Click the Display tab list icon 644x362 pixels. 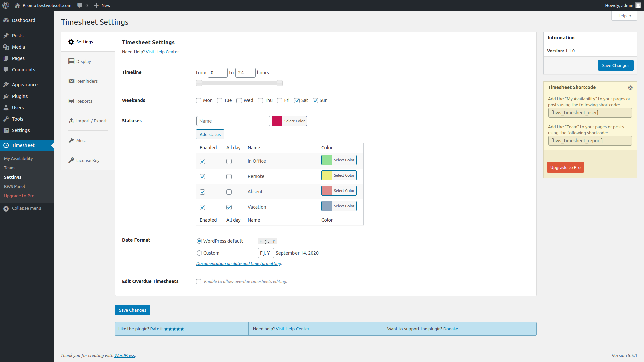pyautogui.click(x=71, y=61)
